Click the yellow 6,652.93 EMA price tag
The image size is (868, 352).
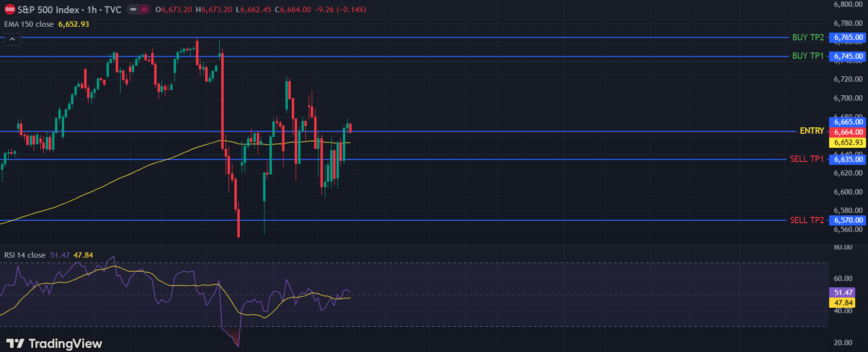[848, 142]
